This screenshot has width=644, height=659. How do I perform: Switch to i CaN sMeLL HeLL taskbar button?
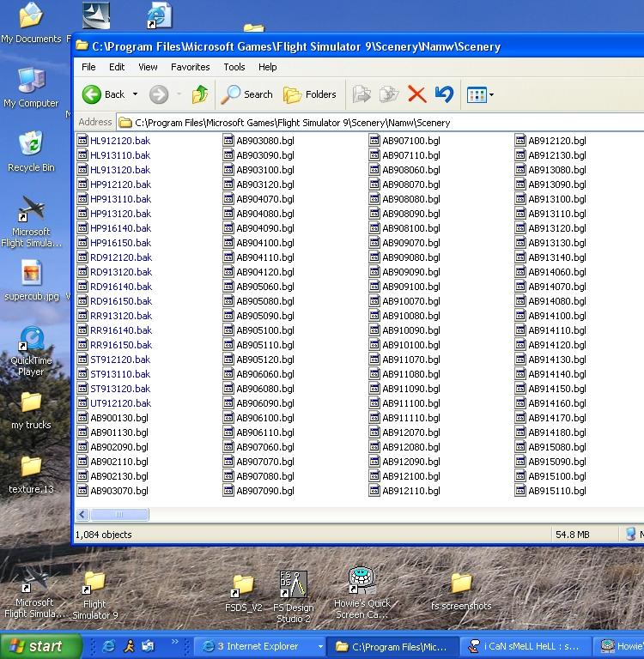(525, 646)
